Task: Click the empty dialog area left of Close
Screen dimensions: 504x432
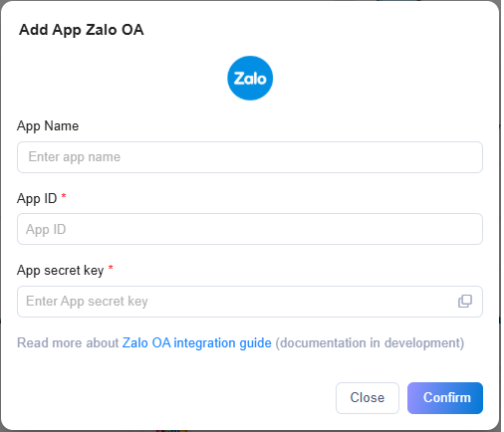Action: (172, 398)
